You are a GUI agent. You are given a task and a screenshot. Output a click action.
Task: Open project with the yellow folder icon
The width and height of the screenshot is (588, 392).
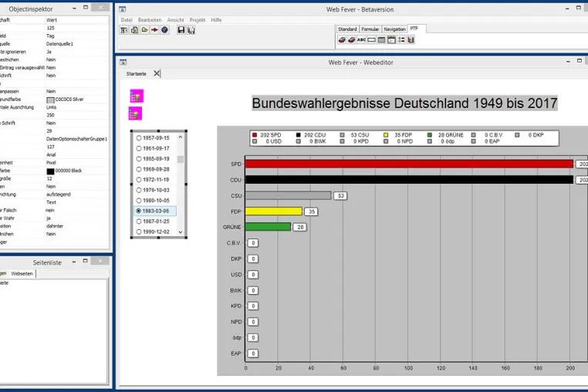point(144,30)
